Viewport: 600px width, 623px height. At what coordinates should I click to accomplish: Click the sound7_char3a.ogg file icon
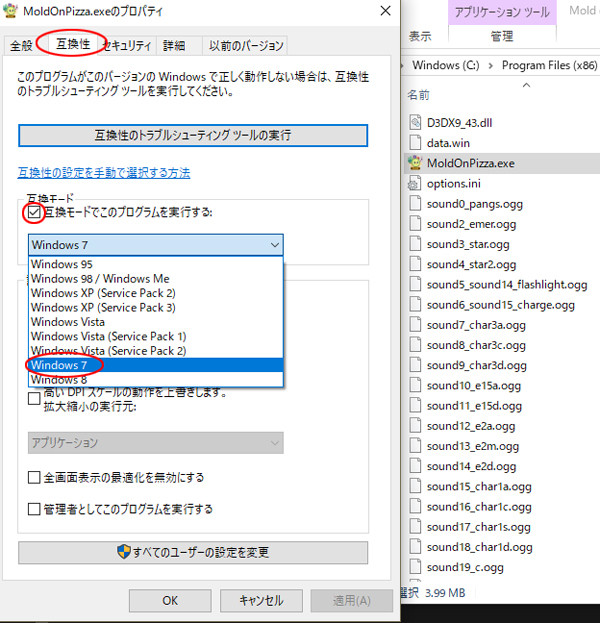tap(415, 325)
